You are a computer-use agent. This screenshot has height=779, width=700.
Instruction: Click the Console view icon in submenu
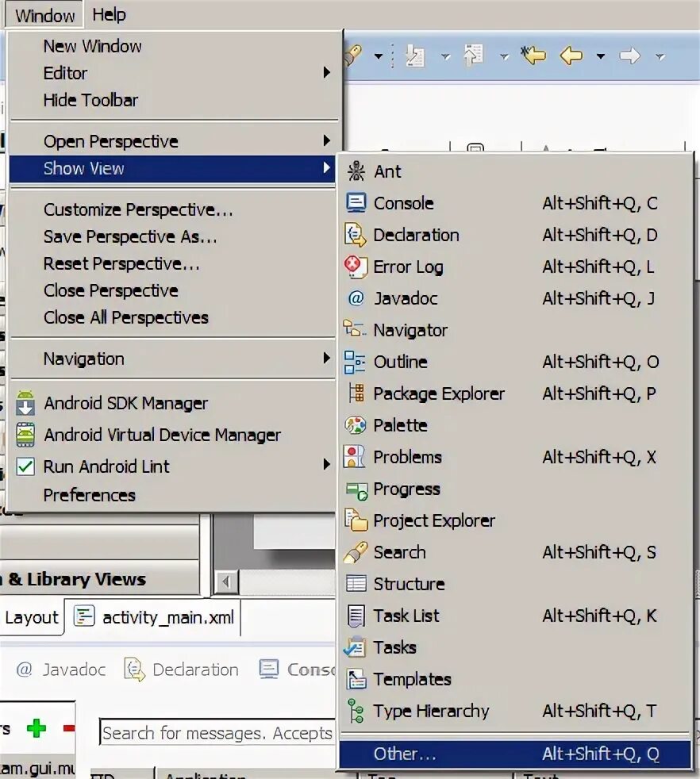(x=356, y=203)
